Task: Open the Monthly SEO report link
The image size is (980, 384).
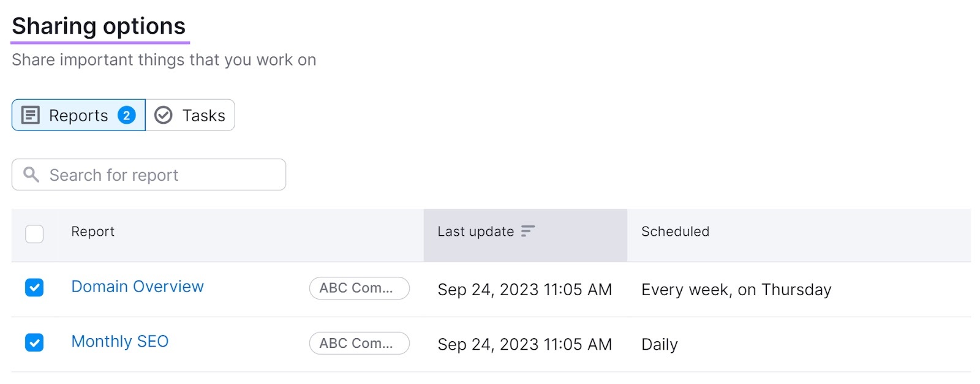Action: 119,341
